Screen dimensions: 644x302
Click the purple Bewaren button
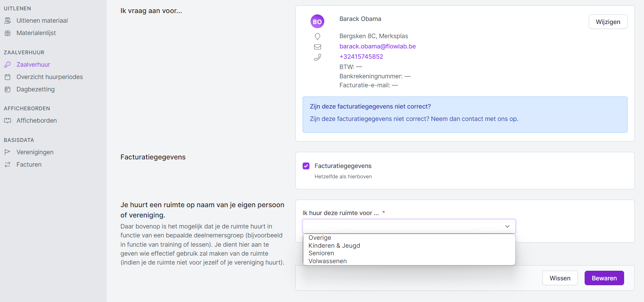[x=604, y=278]
